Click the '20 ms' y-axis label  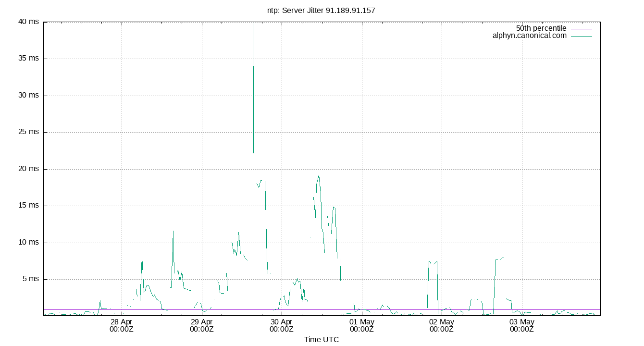28,169
